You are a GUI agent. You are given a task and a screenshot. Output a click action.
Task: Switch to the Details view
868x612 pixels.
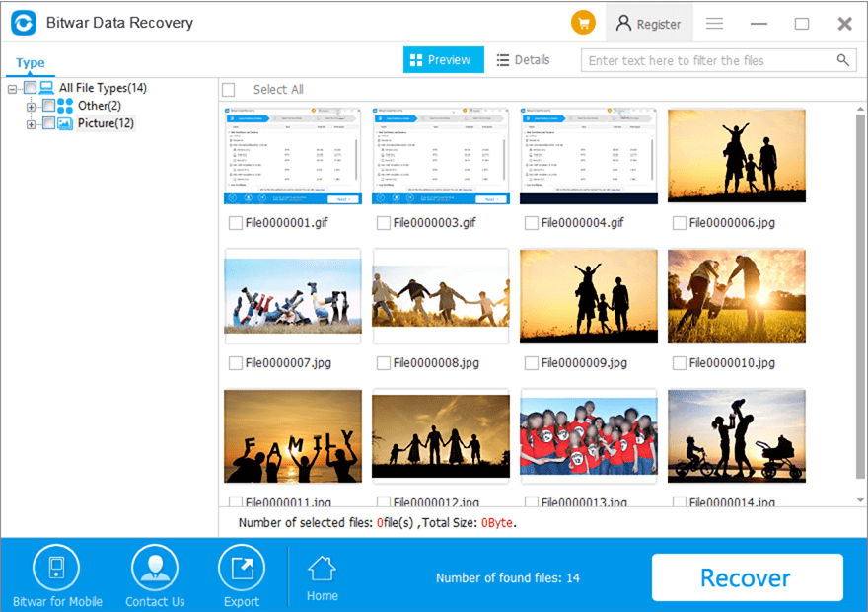524,60
